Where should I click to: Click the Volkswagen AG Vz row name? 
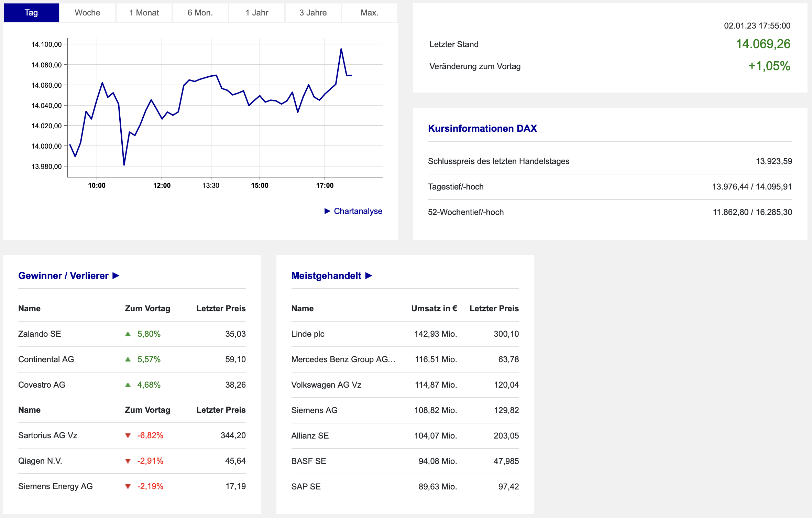pos(326,385)
